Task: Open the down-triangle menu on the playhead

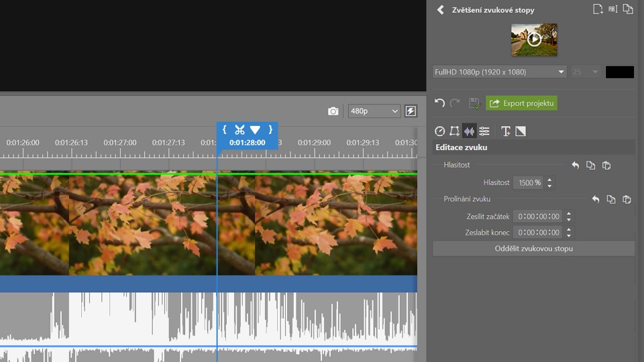Action: 255,130
